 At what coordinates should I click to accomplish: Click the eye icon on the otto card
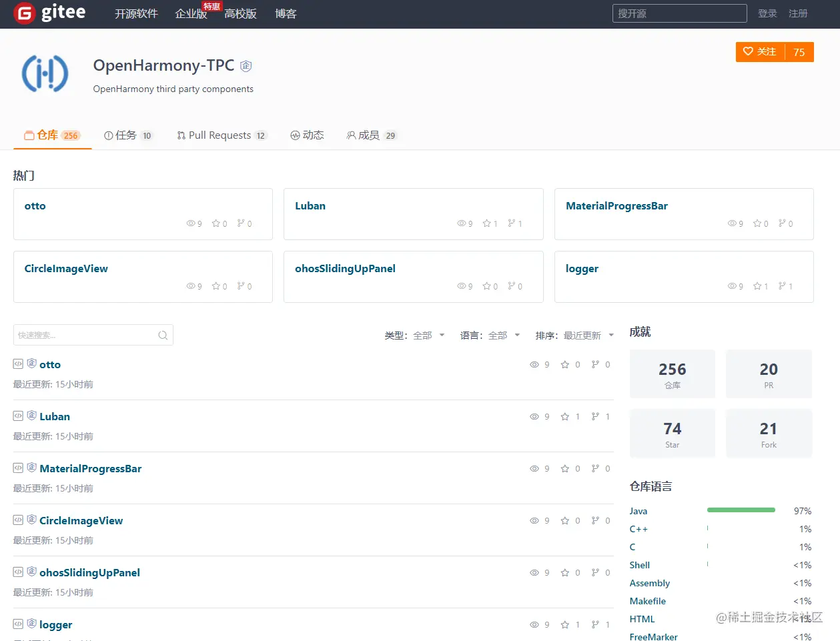coord(191,223)
